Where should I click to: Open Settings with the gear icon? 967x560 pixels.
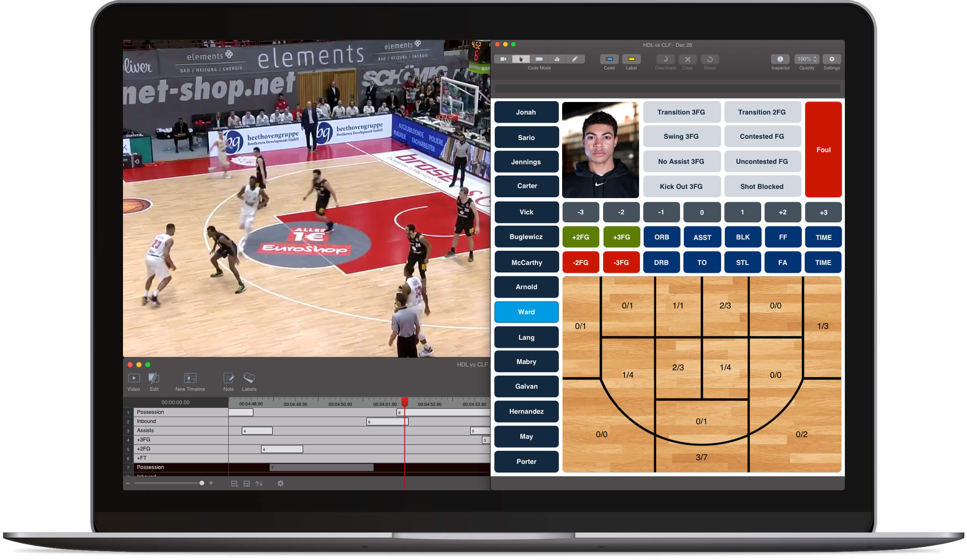click(x=831, y=59)
